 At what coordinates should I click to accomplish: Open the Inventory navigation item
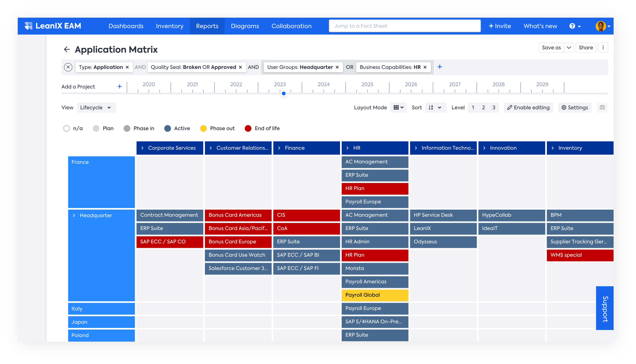pyautogui.click(x=169, y=26)
